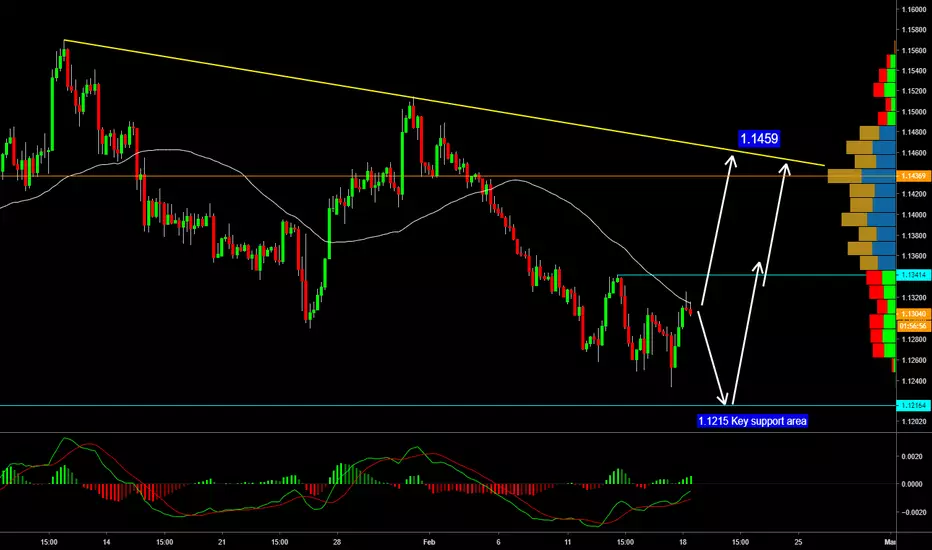932x550 pixels.
Task: Select the blue 1.1459 target price label
Action: [x=759, y=139]
